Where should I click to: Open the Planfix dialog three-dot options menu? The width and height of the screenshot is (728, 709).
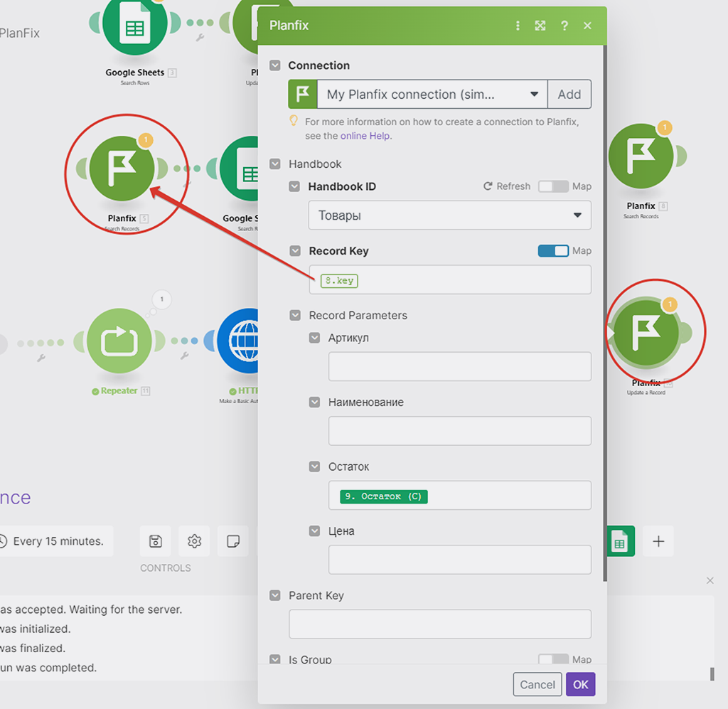(x=518, y=26)
